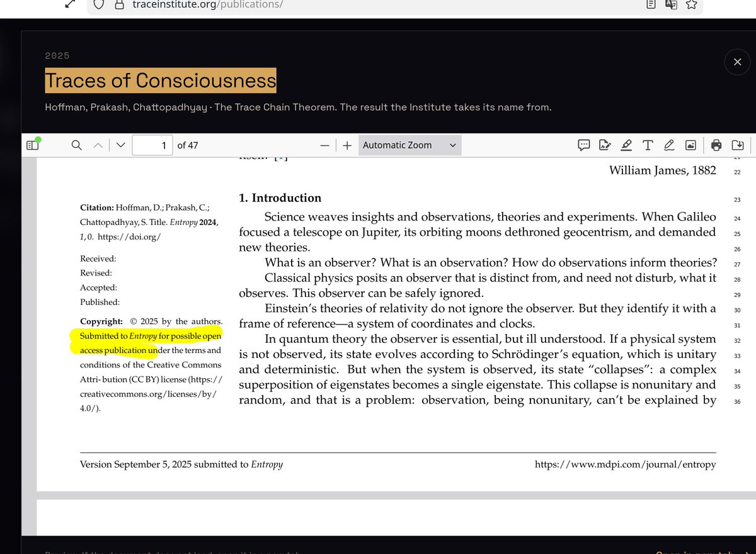Screen dimensions: 756x554
Task: Click the shield tracking protection icon
Action: pyautogui.click(x=98, y=4)
